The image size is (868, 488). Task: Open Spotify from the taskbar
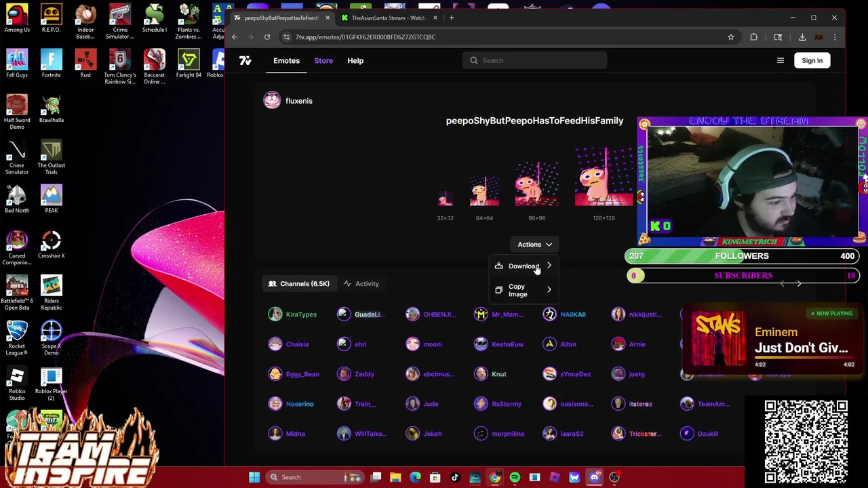click(515, 477)
